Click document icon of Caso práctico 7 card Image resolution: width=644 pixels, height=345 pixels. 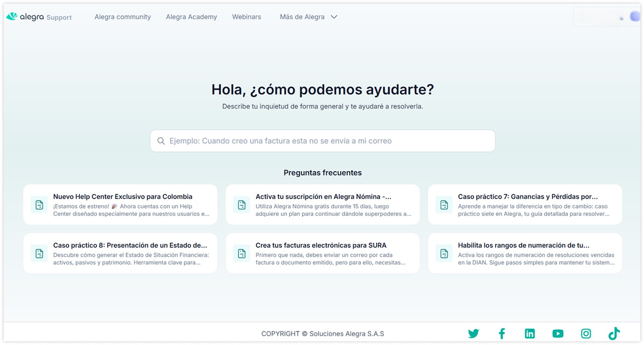coord(444,205)
